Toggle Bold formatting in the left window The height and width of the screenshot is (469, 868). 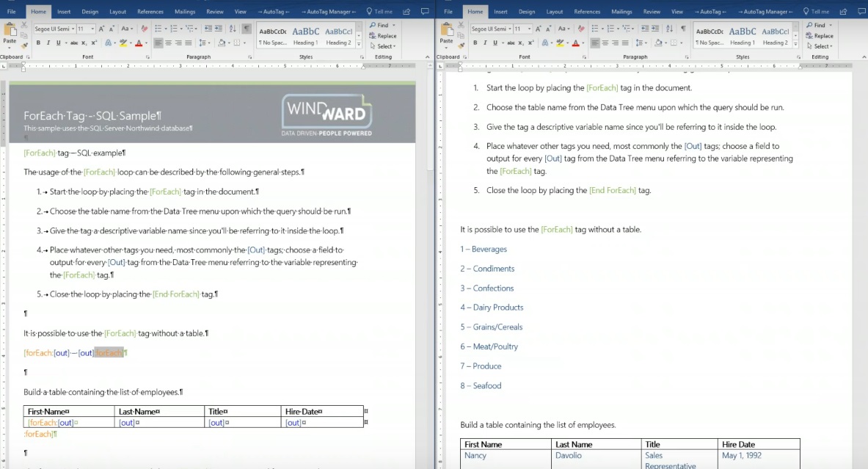click(38, 43)
